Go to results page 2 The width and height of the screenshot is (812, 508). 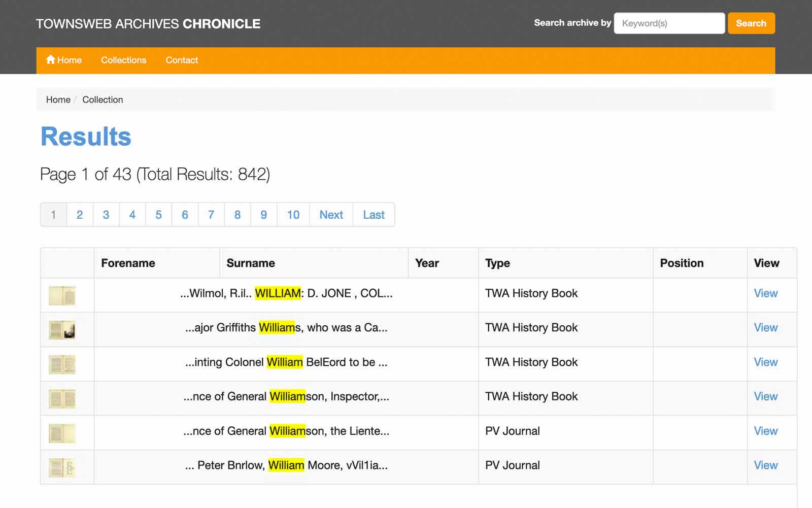tap(80, 215)
